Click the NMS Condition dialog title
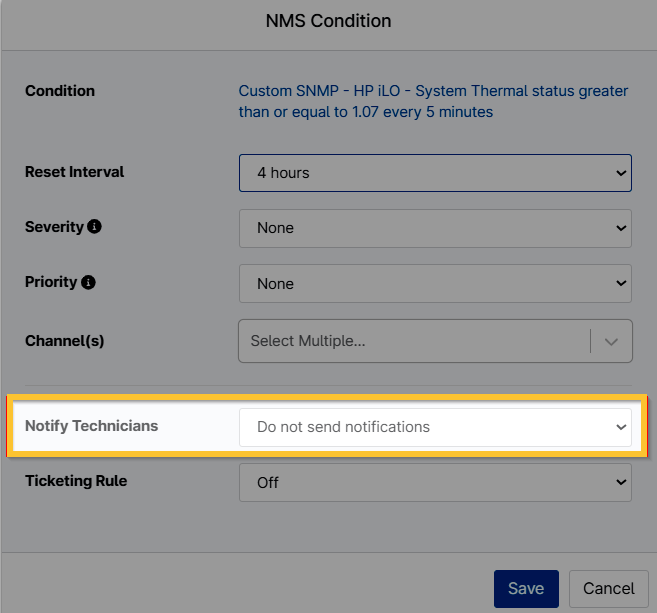 [x=328, y=21]
